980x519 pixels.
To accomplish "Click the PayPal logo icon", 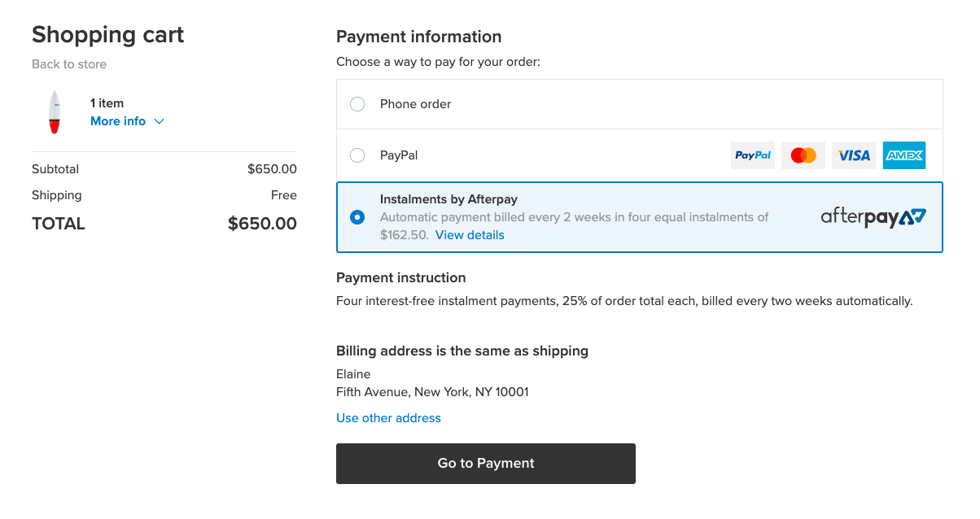I will point(753,155).
